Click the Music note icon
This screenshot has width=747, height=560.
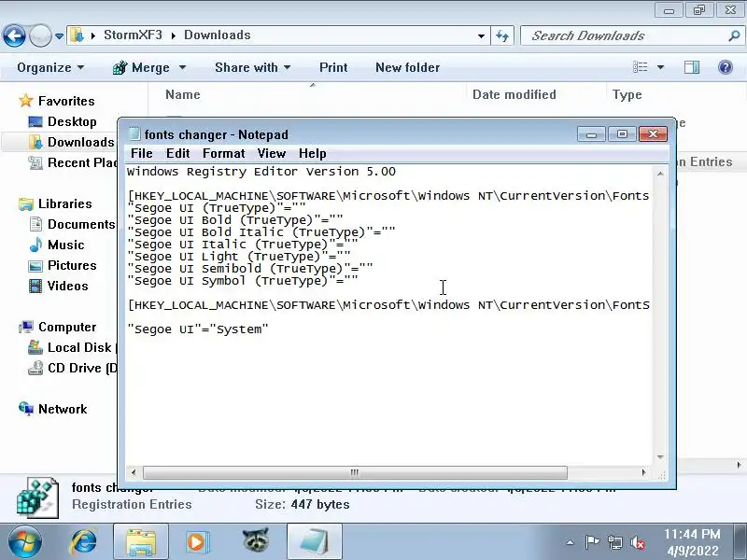[x=35, y=245]
